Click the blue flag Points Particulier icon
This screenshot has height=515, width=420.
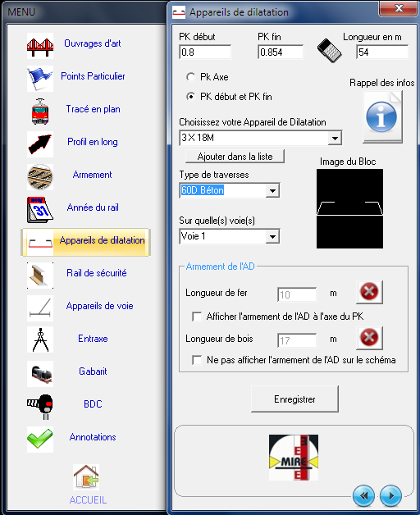click(x=40, y=78)
